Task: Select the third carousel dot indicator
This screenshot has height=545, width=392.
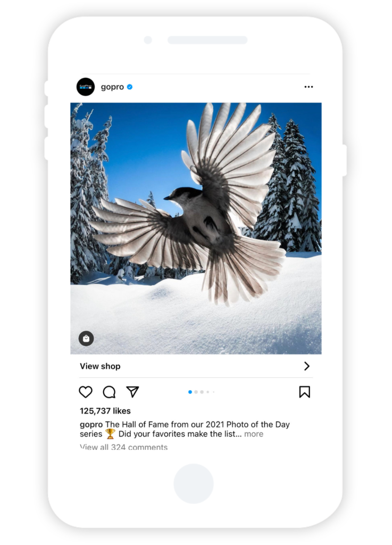Action: (202, 392)
